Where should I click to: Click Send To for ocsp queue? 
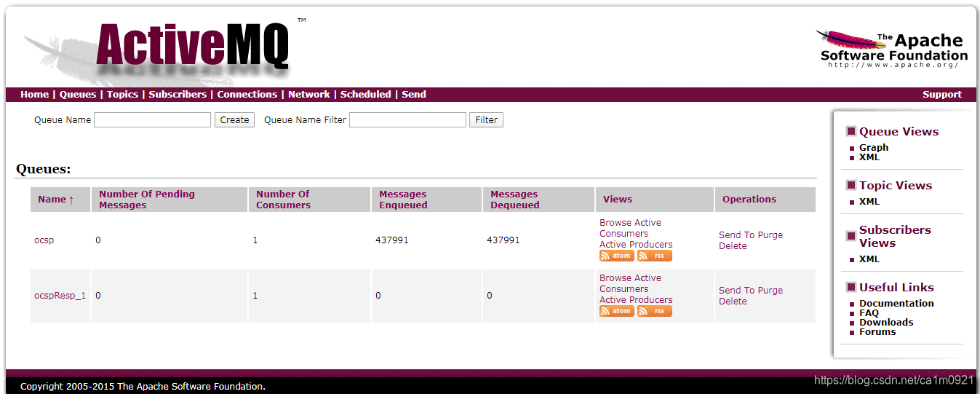(x=736, y=235)
